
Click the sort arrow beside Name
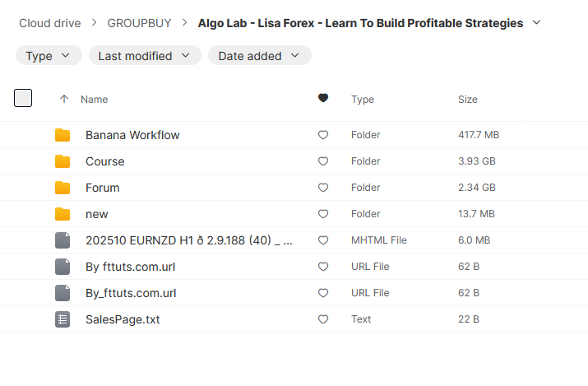click(64, 99)
